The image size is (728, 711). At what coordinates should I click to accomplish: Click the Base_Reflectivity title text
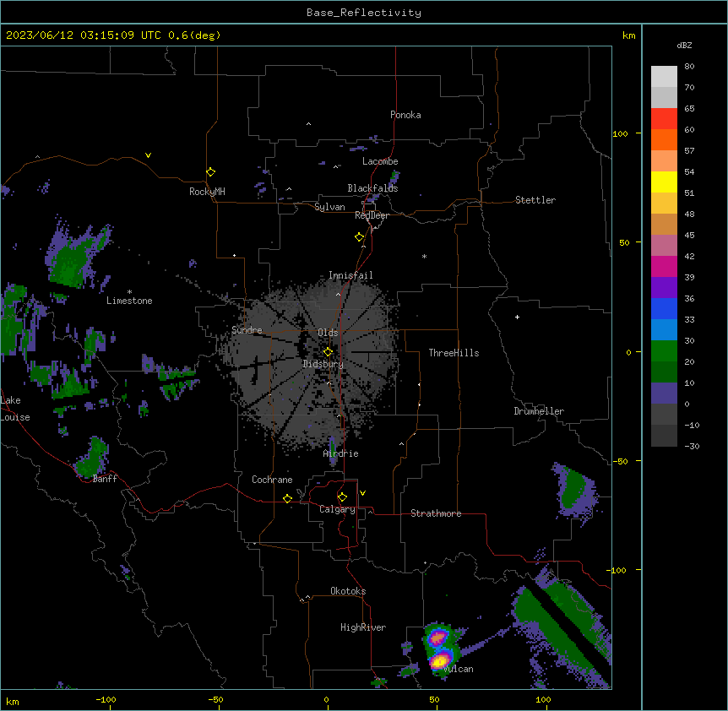coord(364,13)
